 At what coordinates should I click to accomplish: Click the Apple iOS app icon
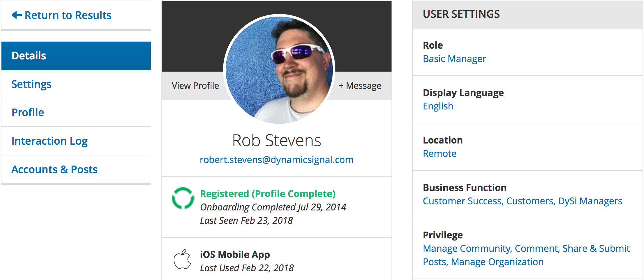point(182,259)
